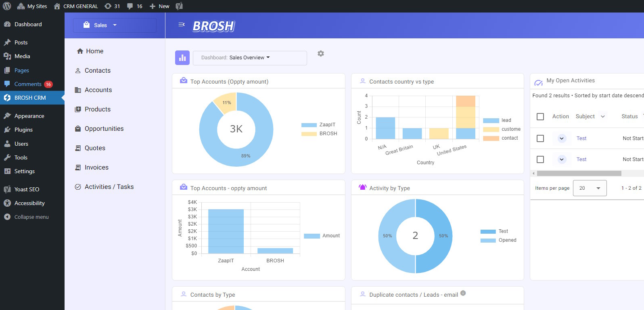Click the Media library icon
The image size is (644, 310).
pos(7,56)
